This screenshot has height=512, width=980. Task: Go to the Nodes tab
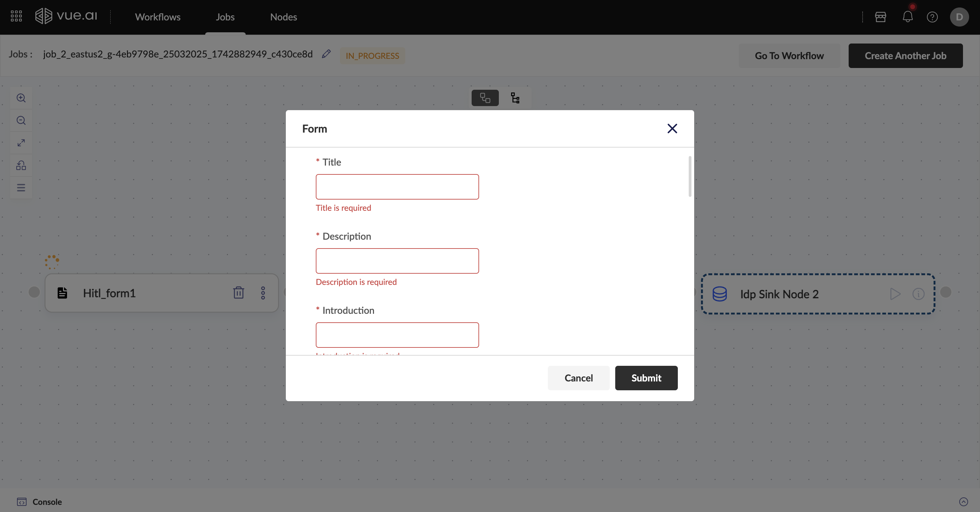pyautogui.click(x=283, y=17)
